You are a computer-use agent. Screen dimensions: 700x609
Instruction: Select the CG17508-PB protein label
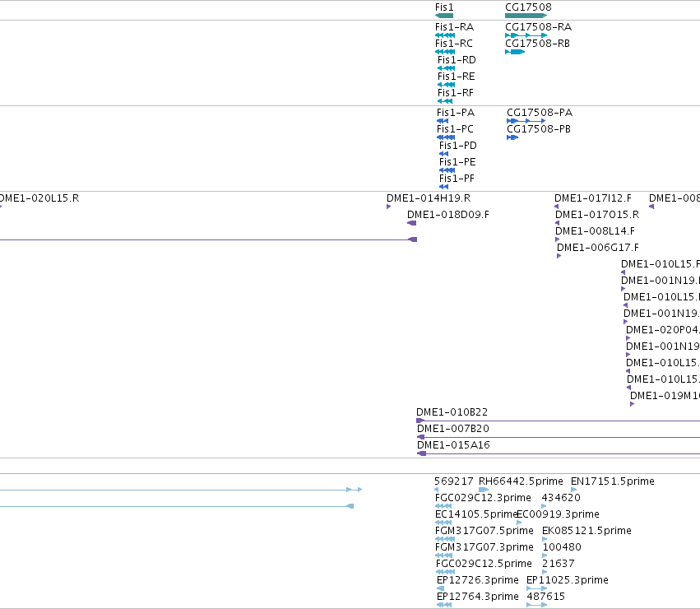click(x=539, y=129)
